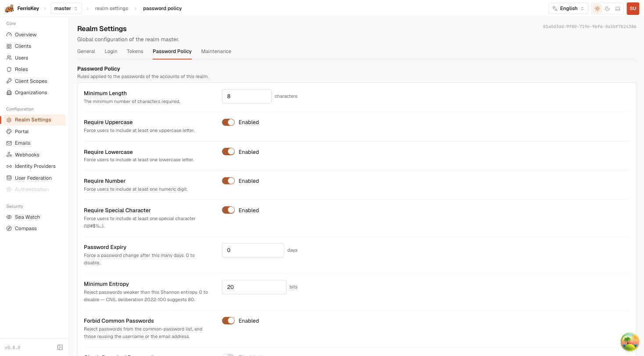
Task: Click the Client Scopes key icon
Action: (x=9, y=81)
